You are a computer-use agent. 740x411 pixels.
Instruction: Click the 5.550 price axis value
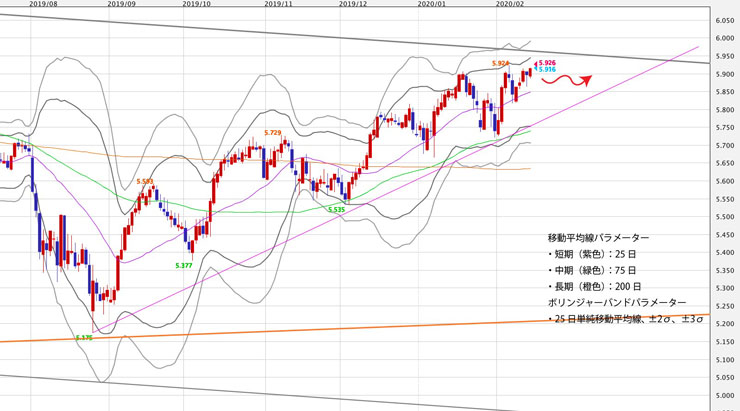click(x=724, y=199)
